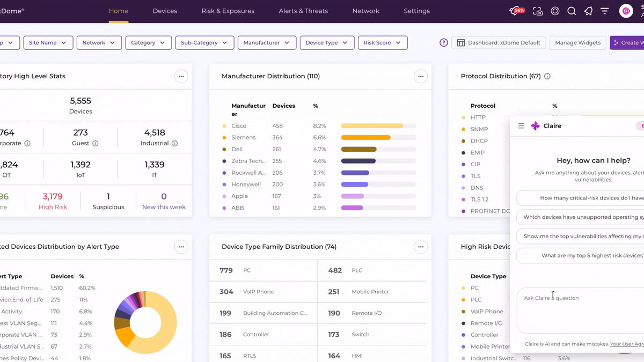This screenshot has width=644, height=362.
Task: Click the 251 Mobile Printer cell
Action: click(x=373, y=292)
